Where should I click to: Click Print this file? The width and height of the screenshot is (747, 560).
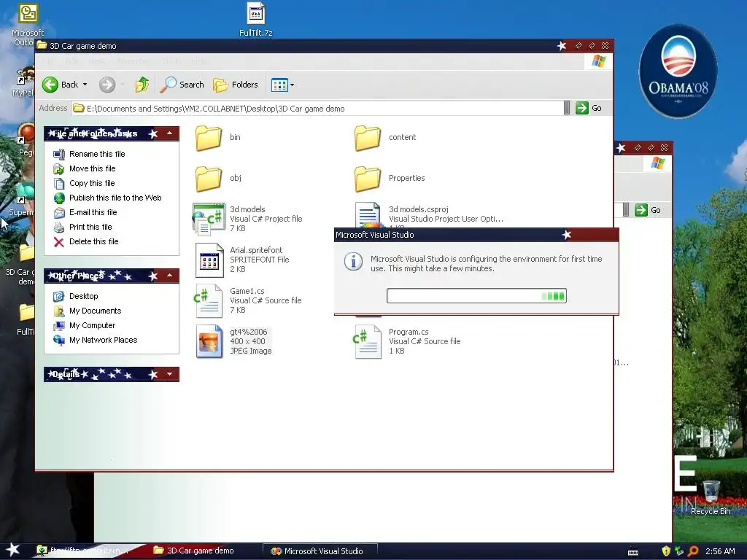pyautogui.click(x=90, y=227)
